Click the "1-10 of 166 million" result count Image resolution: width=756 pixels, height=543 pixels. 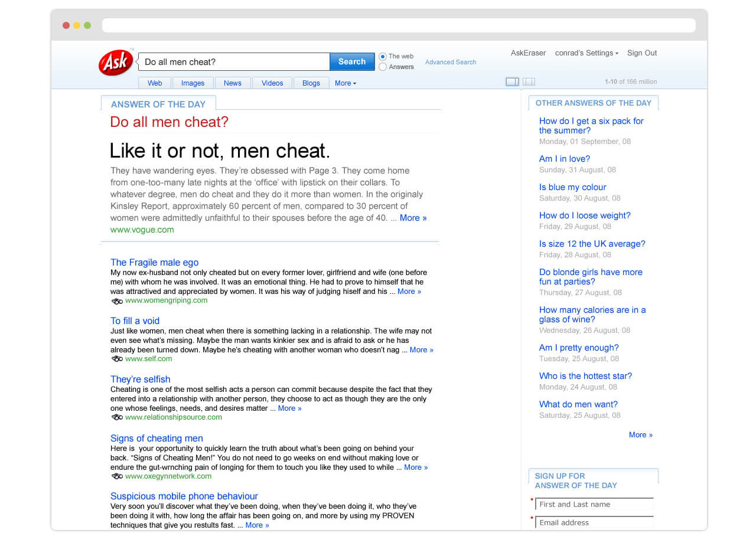(x=631, y=82)
